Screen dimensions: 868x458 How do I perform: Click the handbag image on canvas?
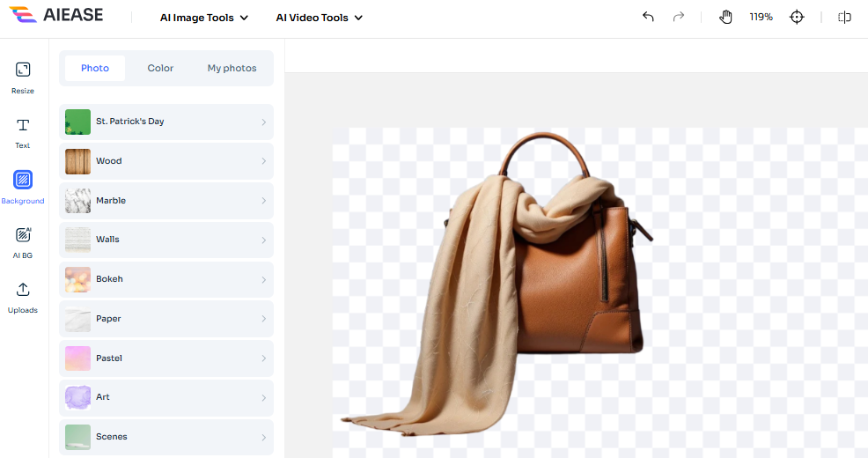pyautogui.click(x=572, y=282)
